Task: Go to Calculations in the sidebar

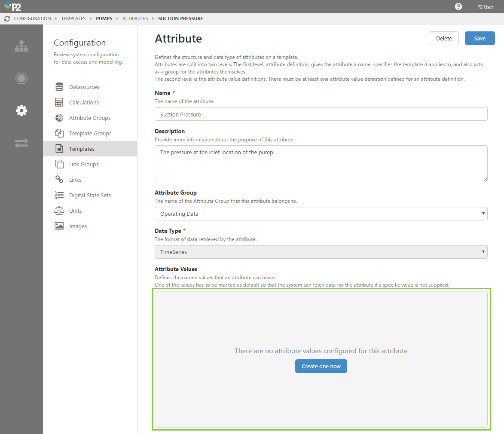Action: click(x=84, y=103)
